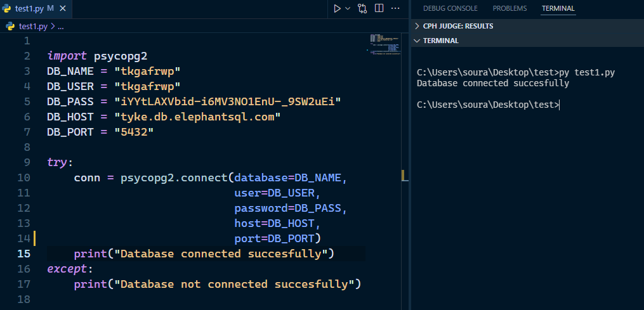Open the run options dropdown arrow
Image resolution: width=644 pixels, height=310 pixels.
348,8
